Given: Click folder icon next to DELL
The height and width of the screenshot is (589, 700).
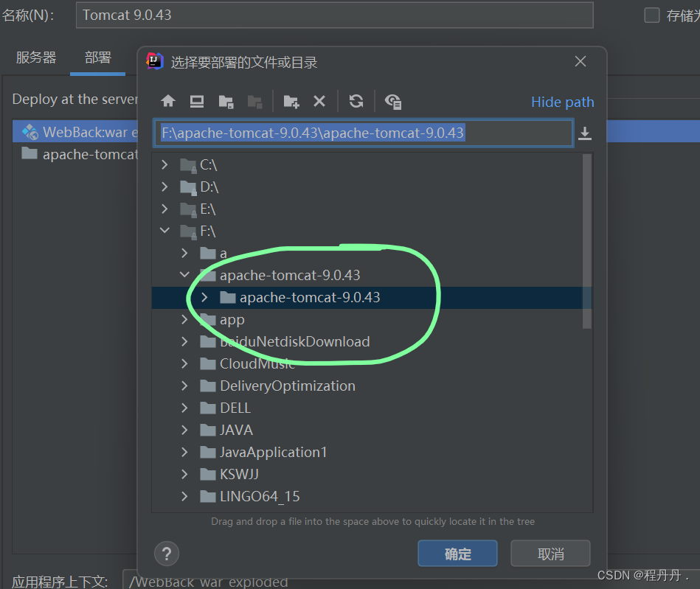Looking at the screenshot, I should 208,408.
